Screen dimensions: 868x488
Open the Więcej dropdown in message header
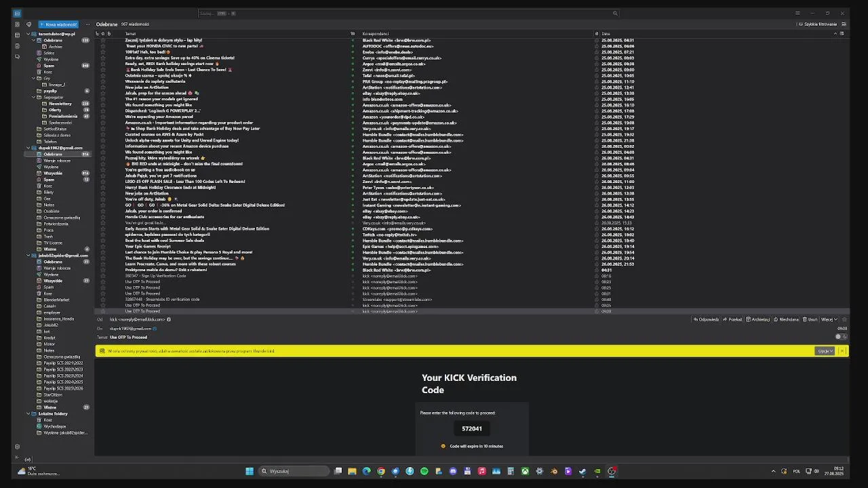[829, 319]
